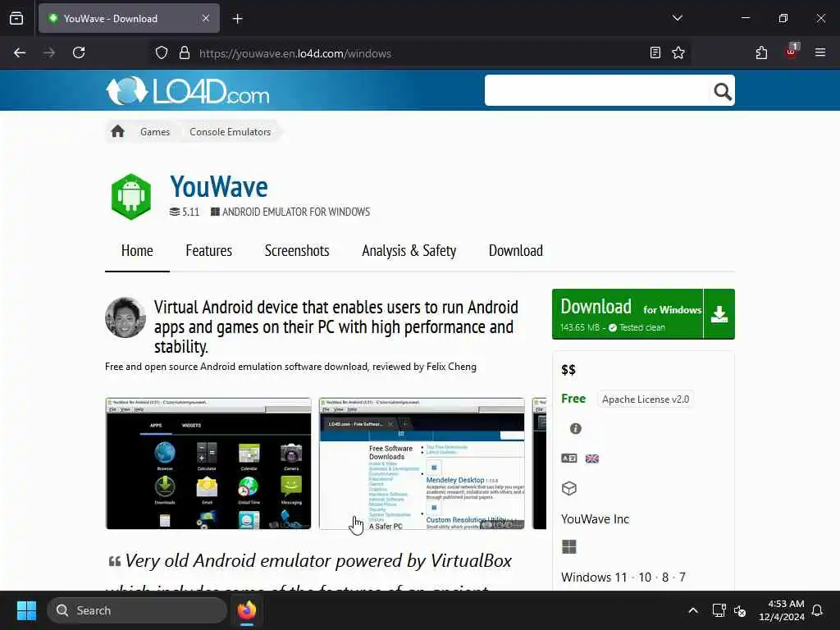Open the YouWave Inc publisher link

[595, 519]
